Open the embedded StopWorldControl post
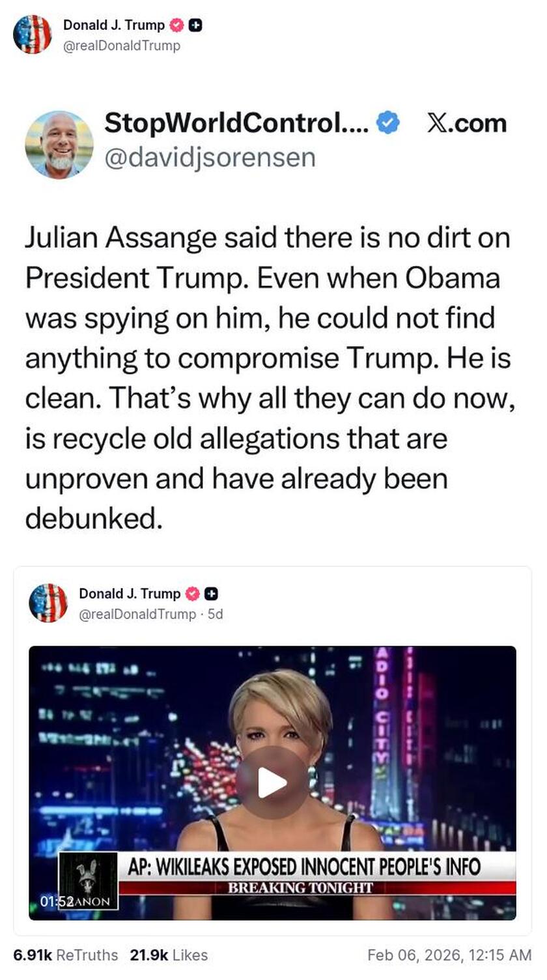Screen dimensions: 547x980 (273, 371)
